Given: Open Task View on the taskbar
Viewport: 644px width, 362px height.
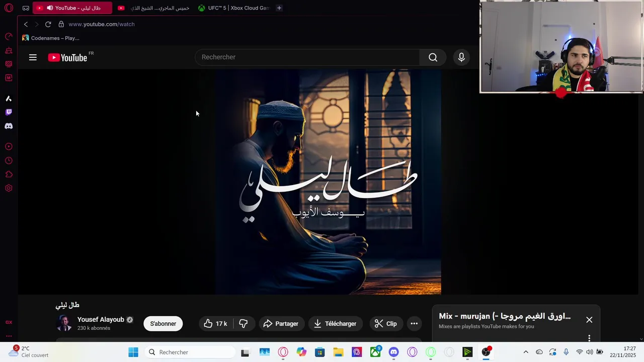Looking at the screenshot, I should [245, 352].
